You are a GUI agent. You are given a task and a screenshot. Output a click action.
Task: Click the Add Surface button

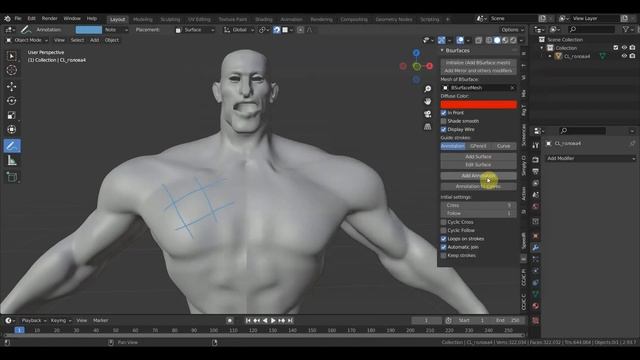[x=478, y=156]
